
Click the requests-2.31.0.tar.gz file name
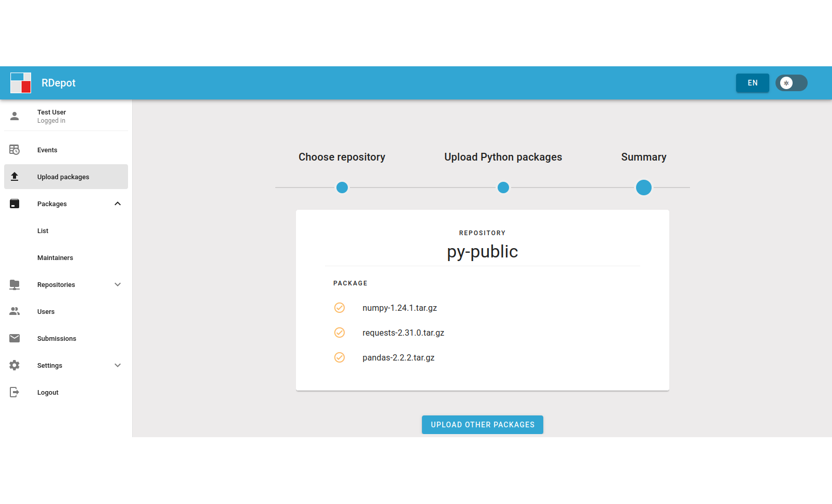tap(403, 333)
